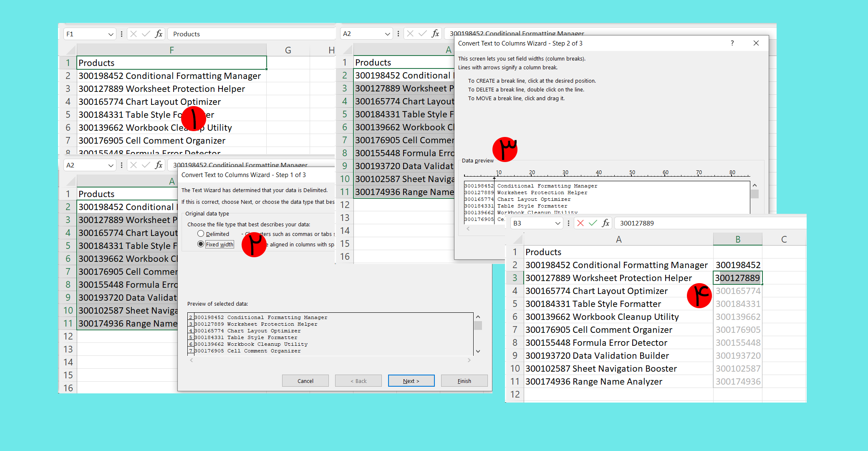Select the Delimited radio button
Viewport: 868px width, 451px height.
click(201, 234)
